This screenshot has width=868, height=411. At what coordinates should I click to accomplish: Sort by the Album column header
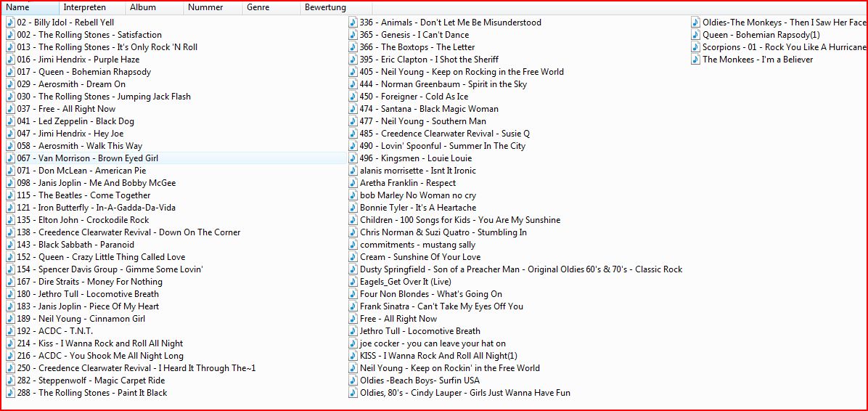(x=155, y=8)
